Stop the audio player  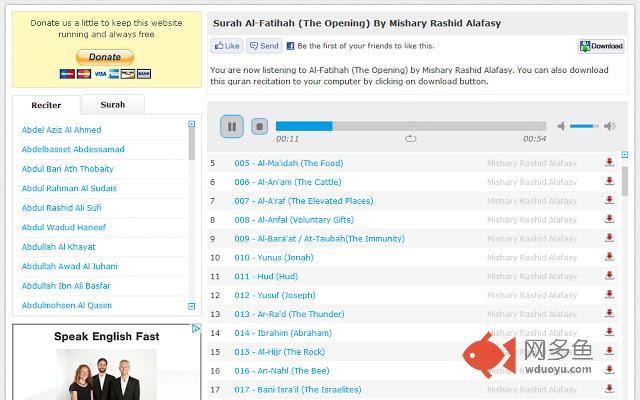259,127
